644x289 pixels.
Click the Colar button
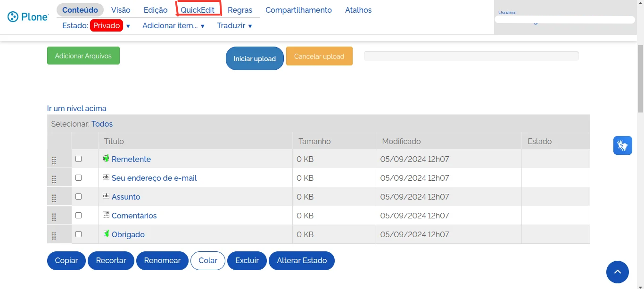(x=208, y=260)
